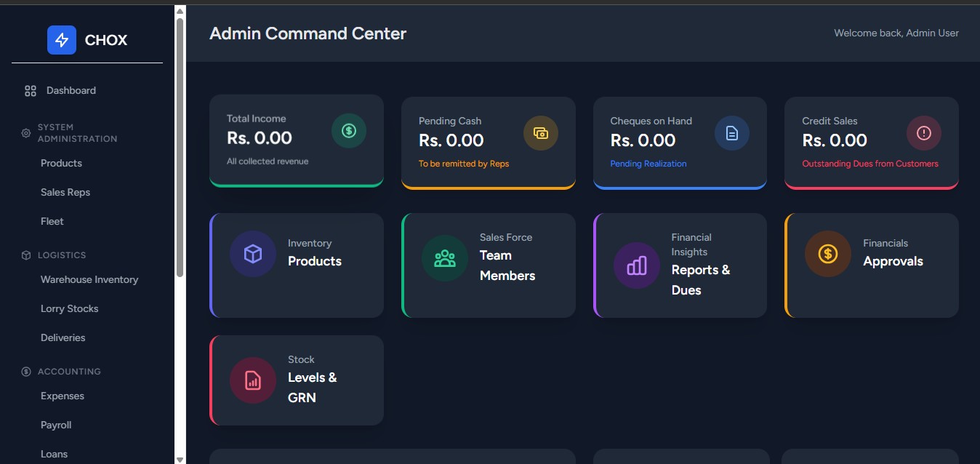Click the Total Income dollar icon
This screenshot has width=980, height=464.
(x=348, y=130)
